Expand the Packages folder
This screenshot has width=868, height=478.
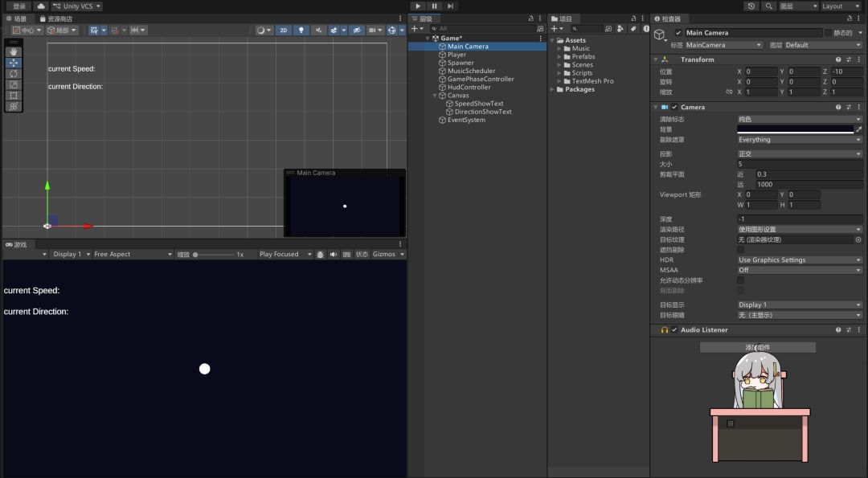point(552,90)
